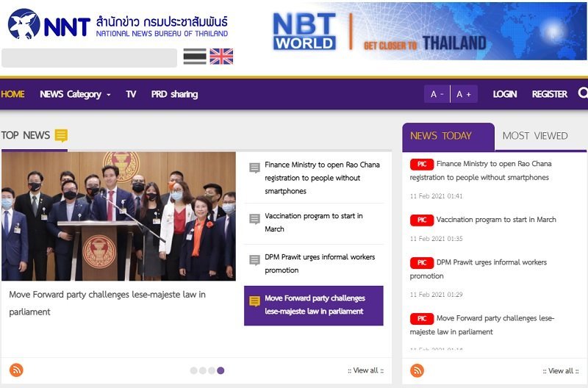Click the NNT globe logo
This screenshot has height=388, width=588.
tap(24, 24)
